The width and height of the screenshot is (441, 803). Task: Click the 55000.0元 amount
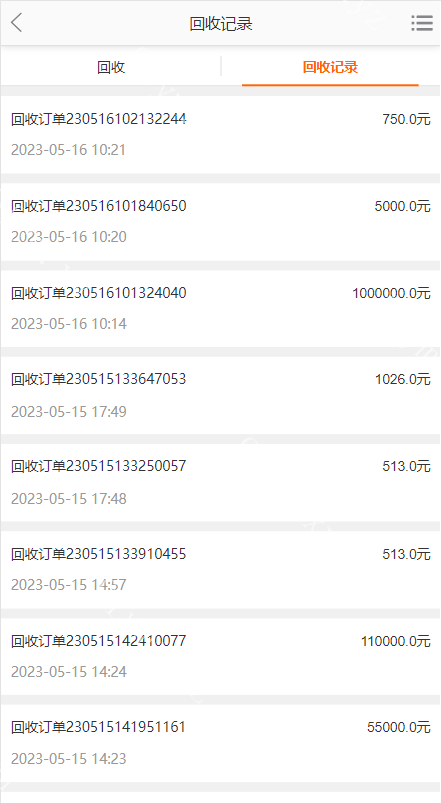click(398, 728)
